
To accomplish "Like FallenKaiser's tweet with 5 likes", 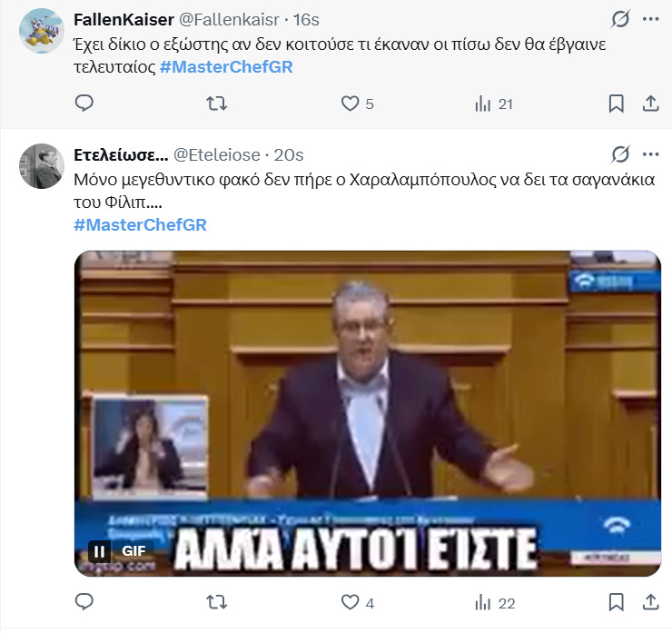I will click(x=357, y=104).
